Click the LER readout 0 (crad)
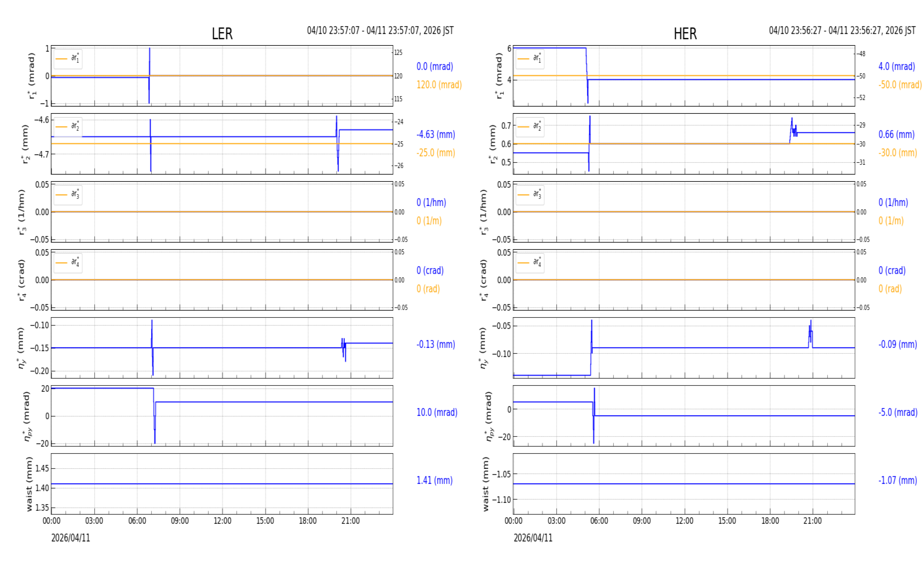Screen dimensions: 924x565 (430, 271)
